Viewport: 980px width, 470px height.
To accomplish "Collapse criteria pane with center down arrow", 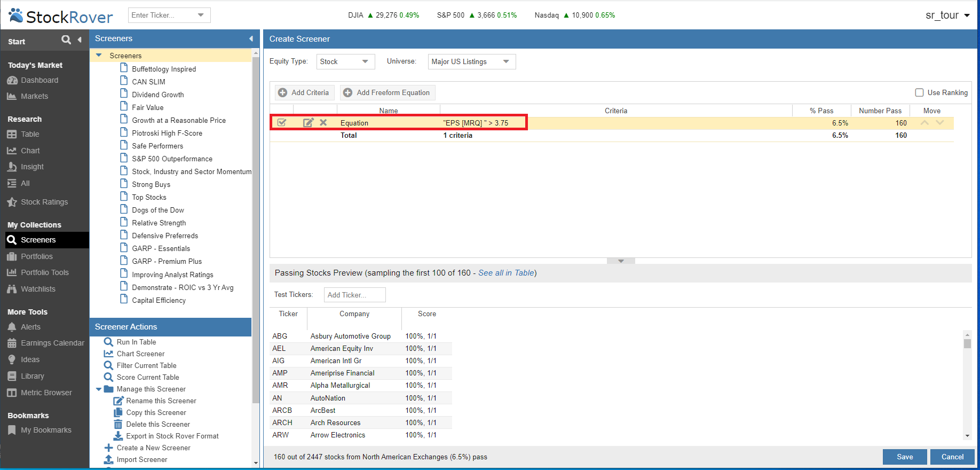I will click(x=621, y=261).
